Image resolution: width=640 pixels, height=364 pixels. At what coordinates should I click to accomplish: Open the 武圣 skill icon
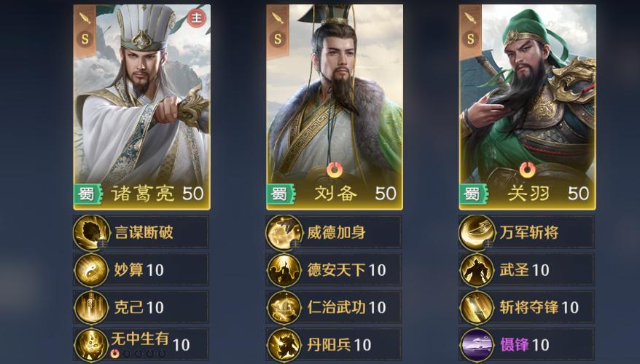[x=477, y=270]
